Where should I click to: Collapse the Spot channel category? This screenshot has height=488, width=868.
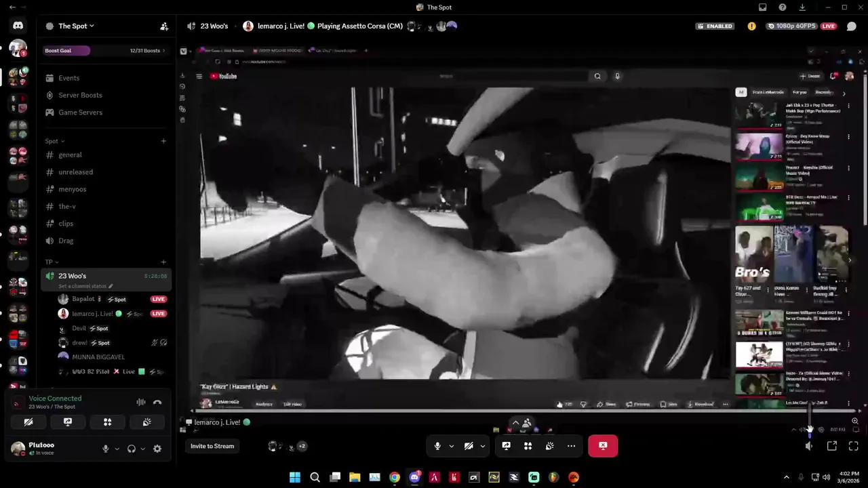54,141
